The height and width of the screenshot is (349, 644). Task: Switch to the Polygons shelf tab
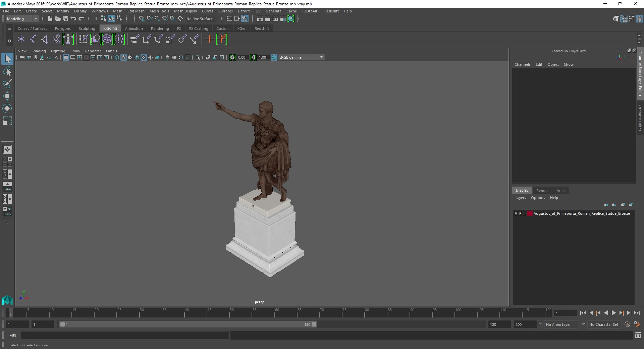pyautogui.click(x=63, y=29)
